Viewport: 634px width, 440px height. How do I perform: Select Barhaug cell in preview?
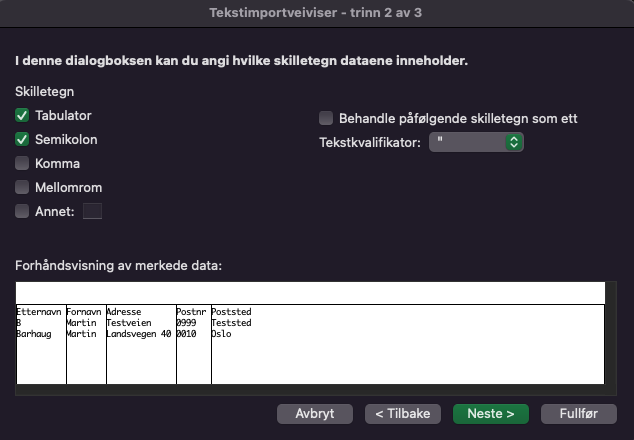click(x=34, y=334)
